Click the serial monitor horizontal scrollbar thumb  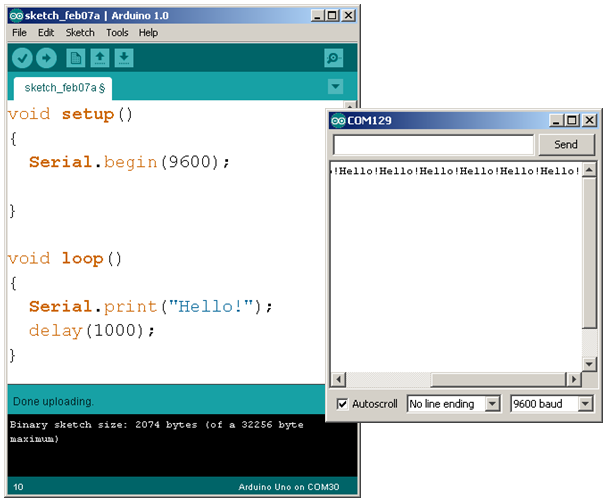(498, 379)
